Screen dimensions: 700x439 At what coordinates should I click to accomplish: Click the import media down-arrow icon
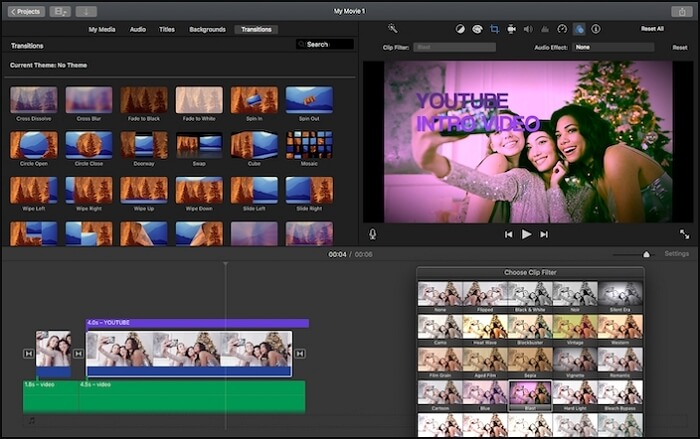(x=86, y=12)
